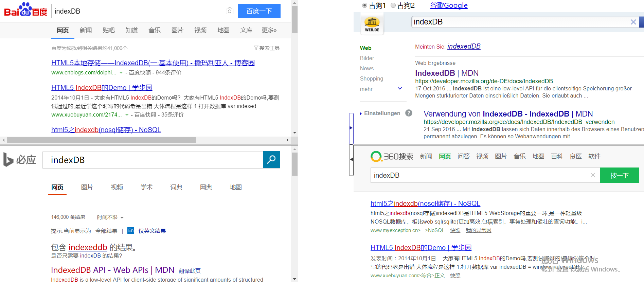644x282 pixels.
Task: Select News in WEB.DE sidebar
Action: click(x=366, y=68)
